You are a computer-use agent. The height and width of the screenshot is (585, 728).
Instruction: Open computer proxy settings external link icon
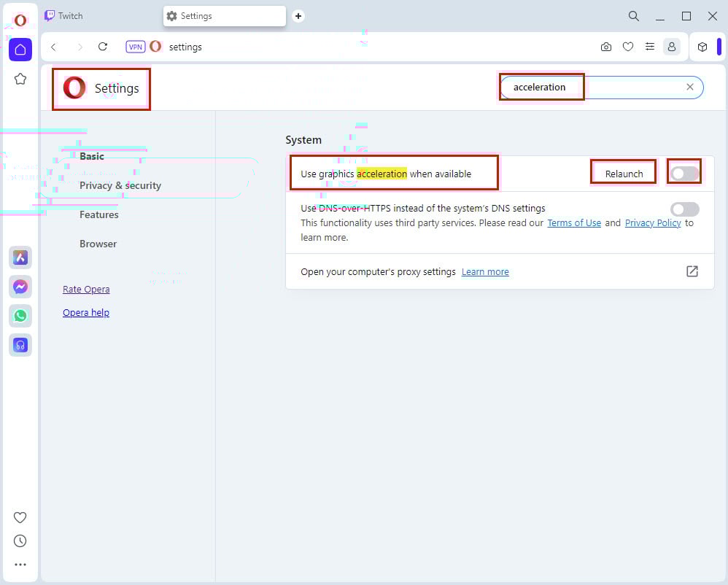692,271
